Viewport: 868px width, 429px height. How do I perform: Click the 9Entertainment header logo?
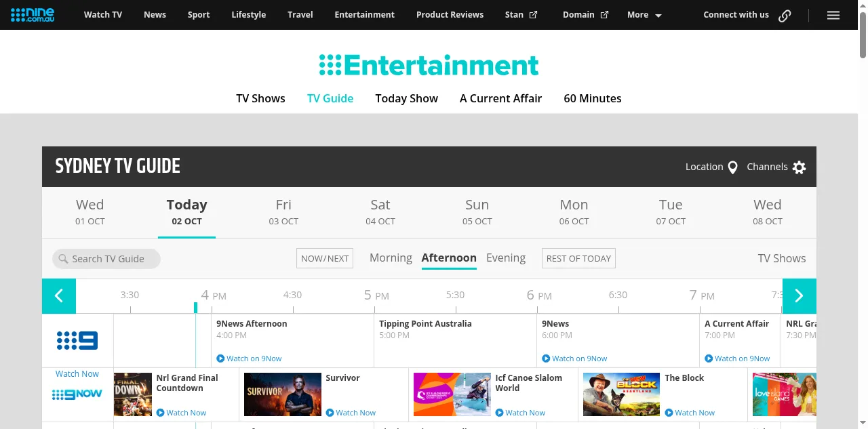pyautogui.click(x=429, y=65)
